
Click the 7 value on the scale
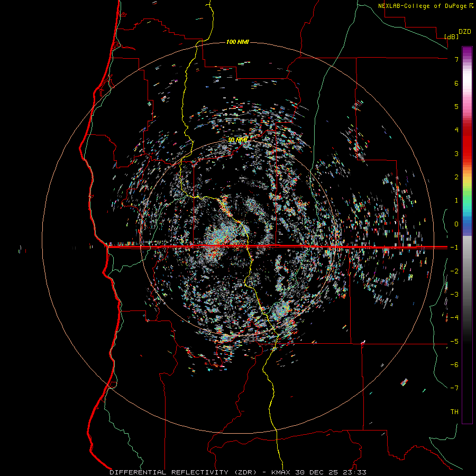point(456,59)
